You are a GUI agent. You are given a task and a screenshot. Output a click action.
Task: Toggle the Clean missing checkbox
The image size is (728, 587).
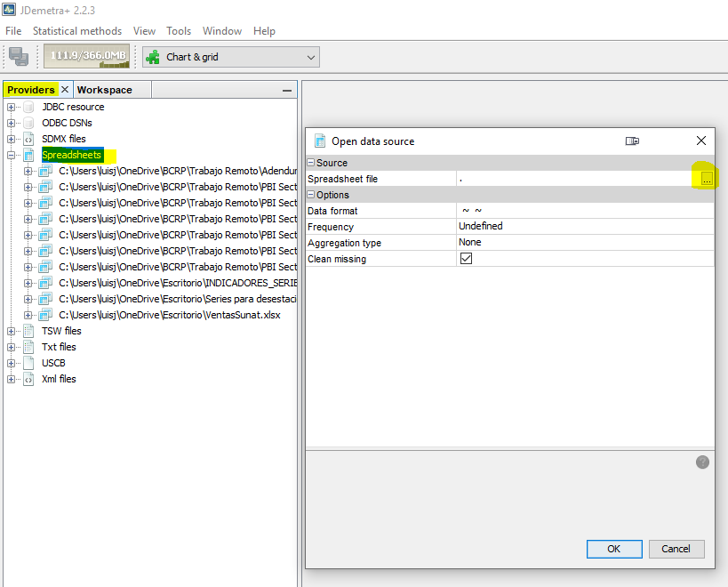(466, 259)
